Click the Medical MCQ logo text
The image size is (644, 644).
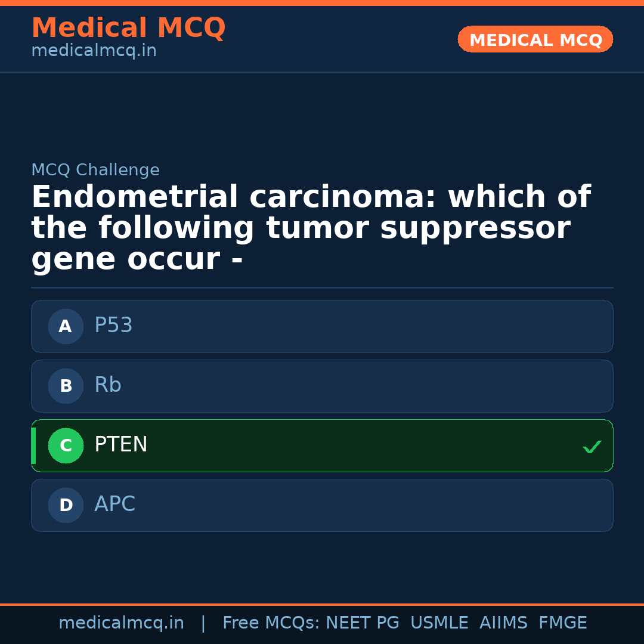[x=128, y=27]
